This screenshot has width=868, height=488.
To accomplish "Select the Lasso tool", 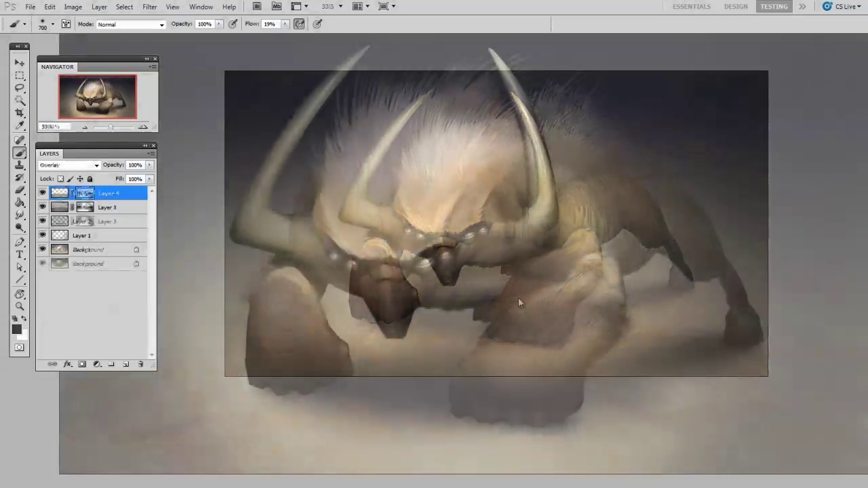I will [x=20, y=87].
